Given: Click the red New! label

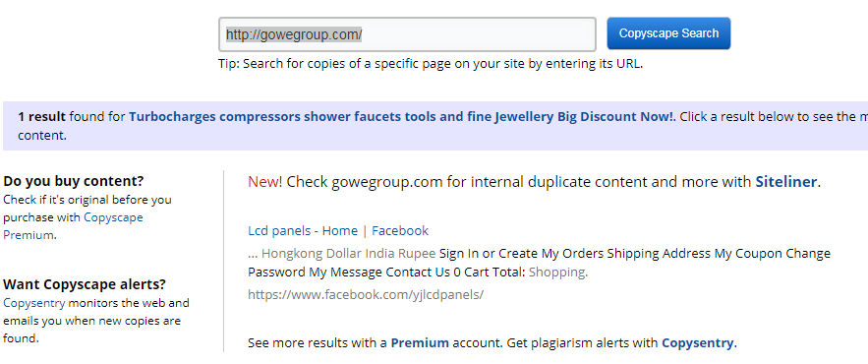Looking at the screenshot, I should tap(265, 182).
